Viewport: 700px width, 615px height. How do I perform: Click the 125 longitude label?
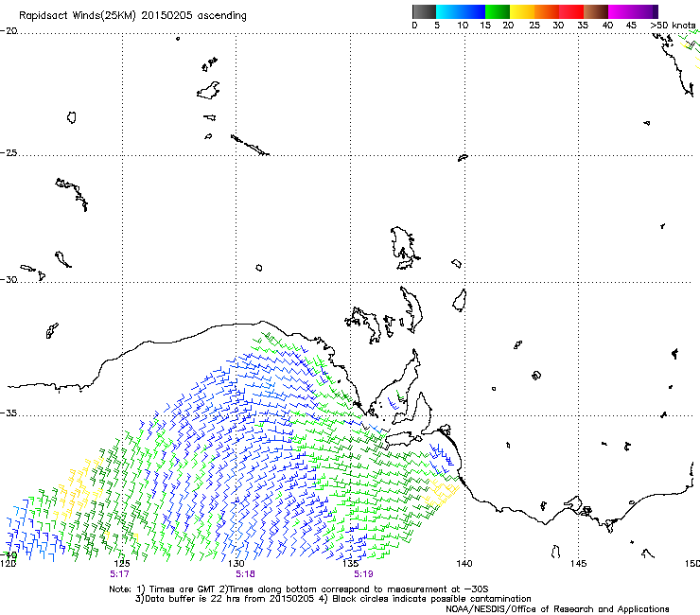pyautogui.click(x=122, y=564)
